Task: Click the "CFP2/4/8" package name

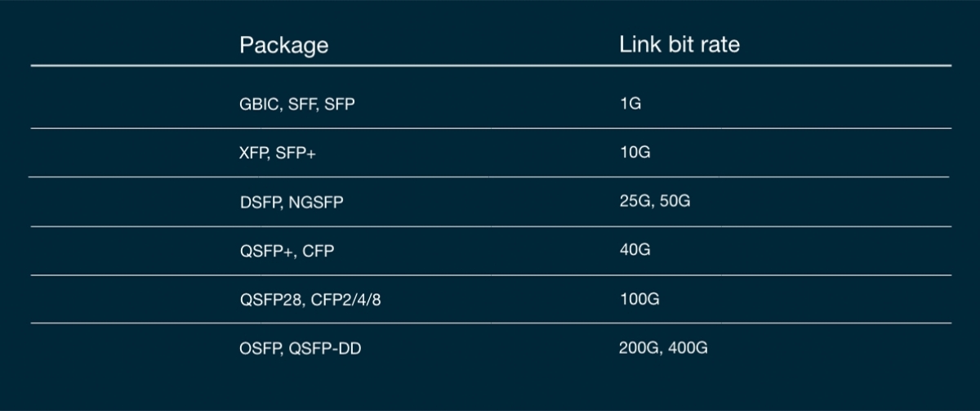Action: click(x=348, y=300)
